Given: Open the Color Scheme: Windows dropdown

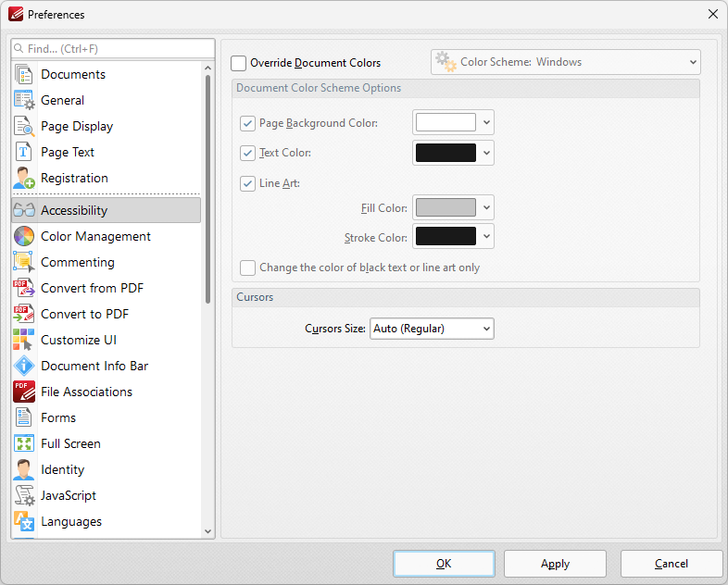Looking at the screenshot, I should pos(566,62).
